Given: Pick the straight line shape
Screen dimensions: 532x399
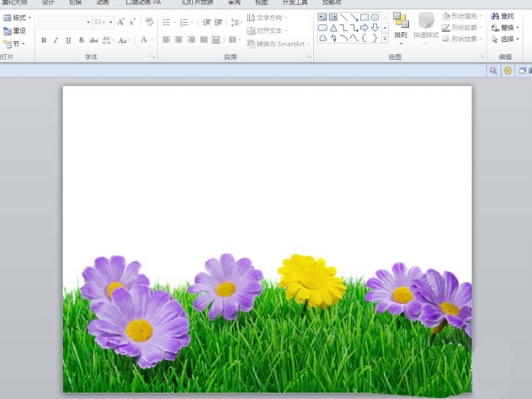Looking at the screenshot, I should point(344,17).
